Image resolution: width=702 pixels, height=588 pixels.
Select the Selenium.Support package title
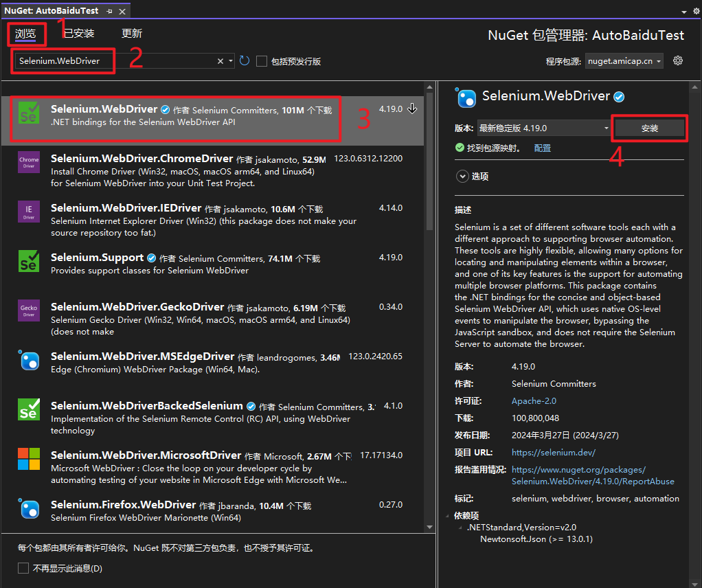point(97,258)
